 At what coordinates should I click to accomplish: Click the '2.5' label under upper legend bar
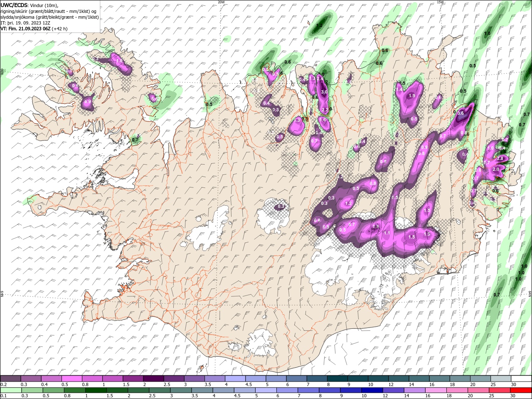[167, 384]
